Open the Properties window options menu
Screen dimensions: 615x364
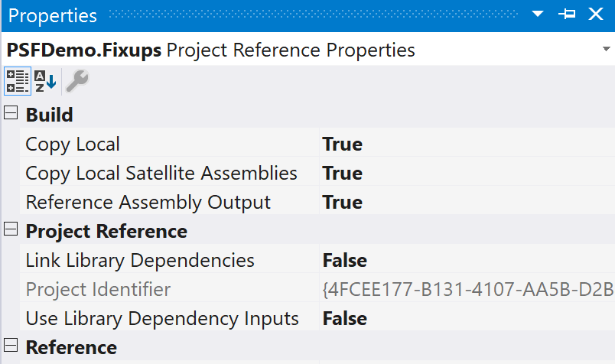click(x=538, y=15)
